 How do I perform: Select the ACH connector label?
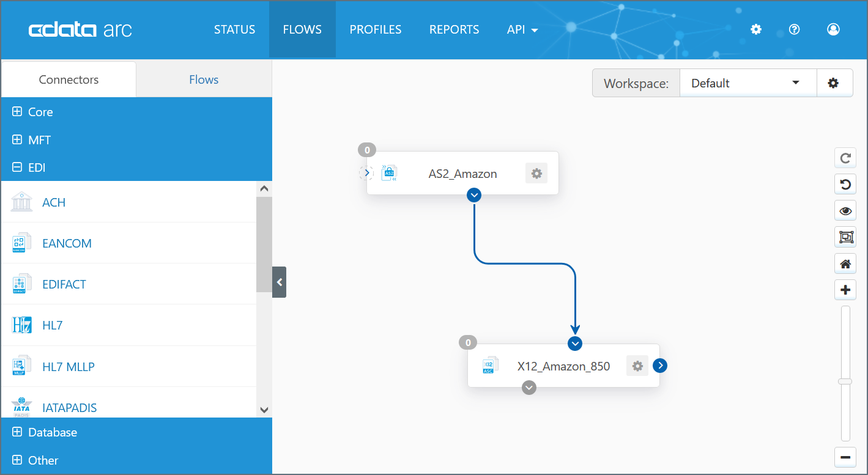coord(54,202)
